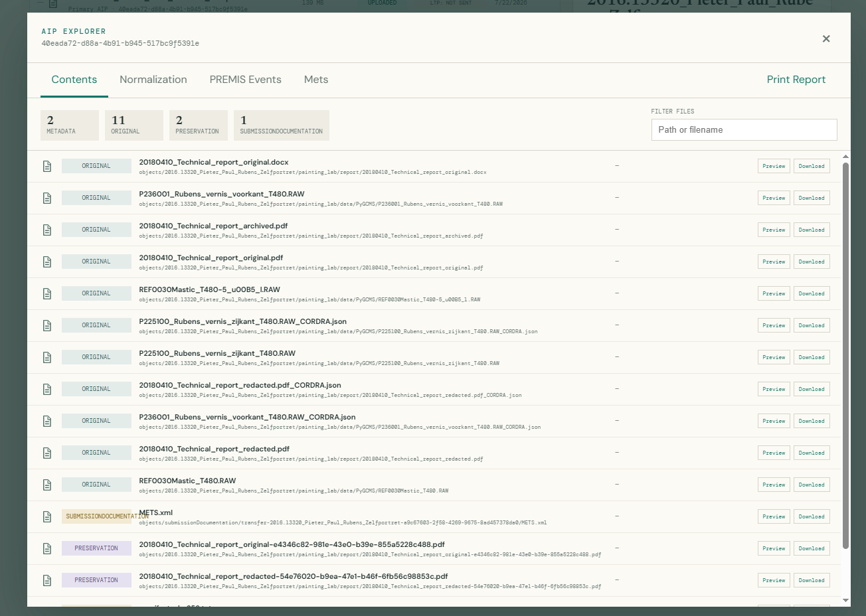Download REF0030Mastic_T480-5_u00B5_l.RAW
Viewport: 866px width, 616px height.
point(812,293)
